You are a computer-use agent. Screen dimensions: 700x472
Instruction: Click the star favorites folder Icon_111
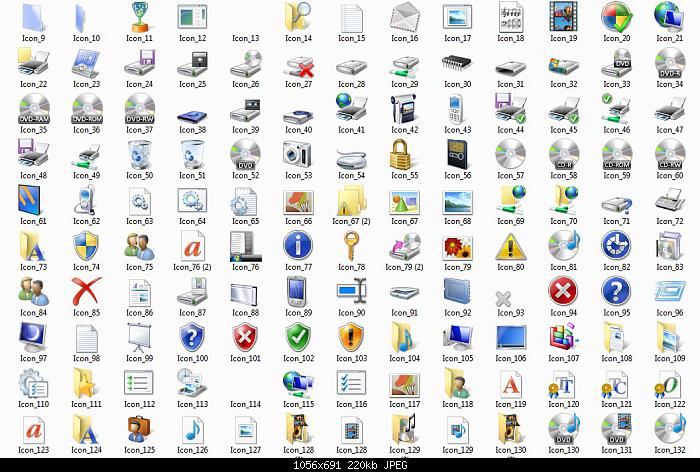(x=85, y=383)
